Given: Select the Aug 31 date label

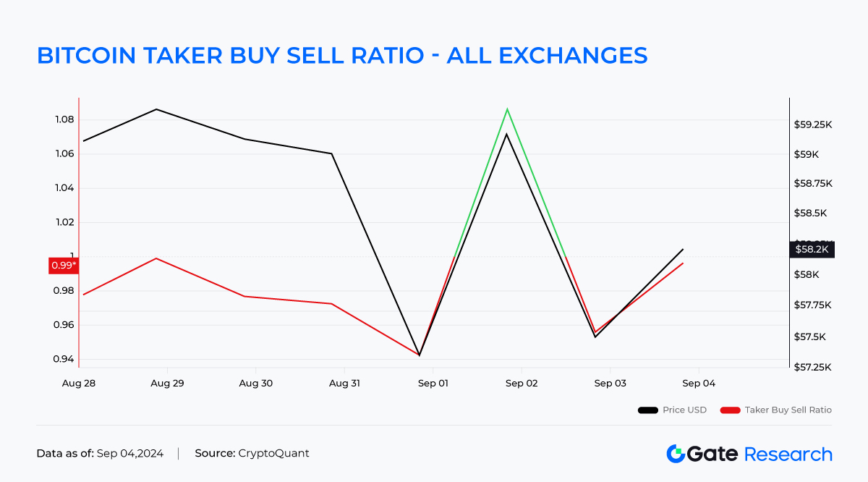Looking at the screenshot, I should (344, 384).
